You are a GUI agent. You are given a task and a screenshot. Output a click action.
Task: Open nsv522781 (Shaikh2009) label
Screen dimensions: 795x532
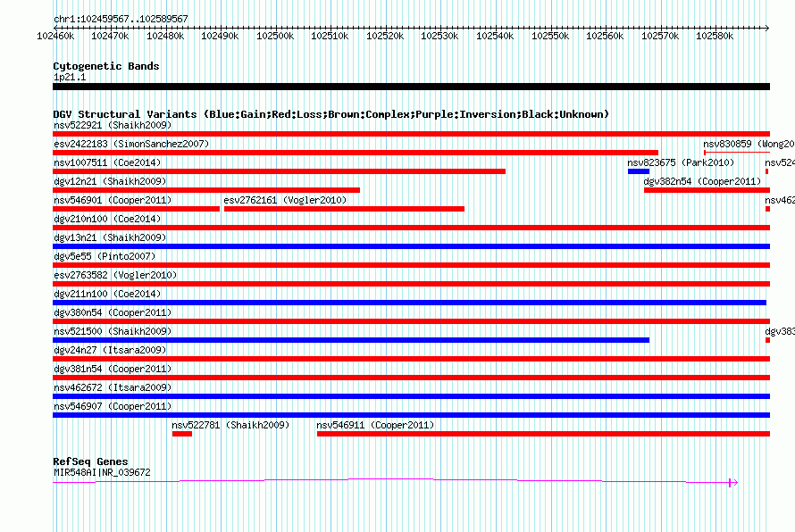(230, 425)
